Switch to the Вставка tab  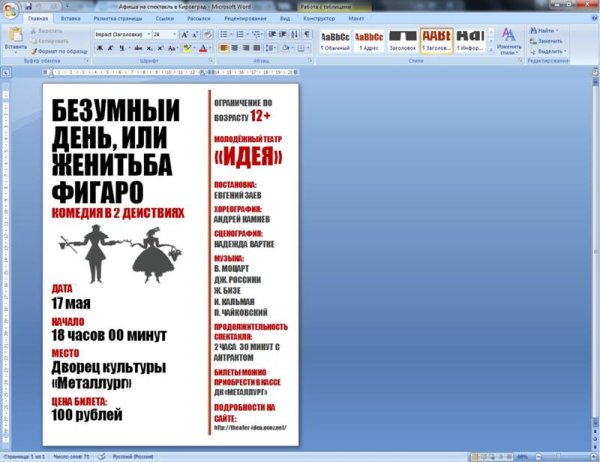71,18
